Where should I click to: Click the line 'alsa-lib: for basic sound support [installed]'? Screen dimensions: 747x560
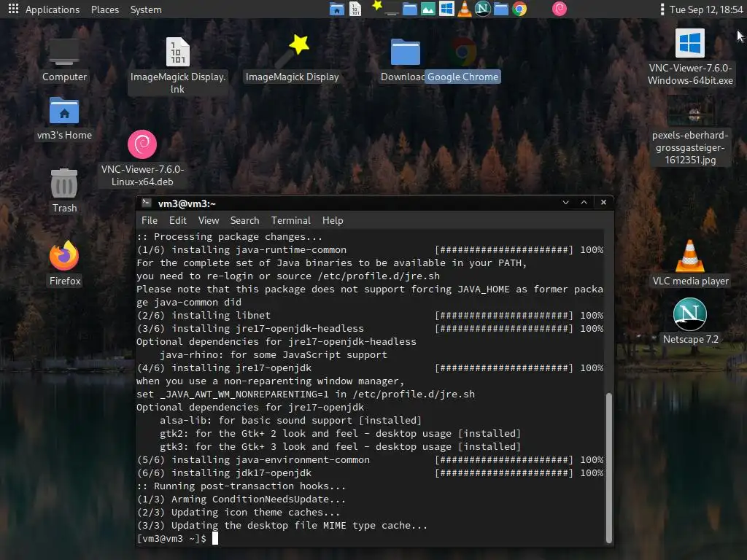pyautogui.click(x=290, y=421)
